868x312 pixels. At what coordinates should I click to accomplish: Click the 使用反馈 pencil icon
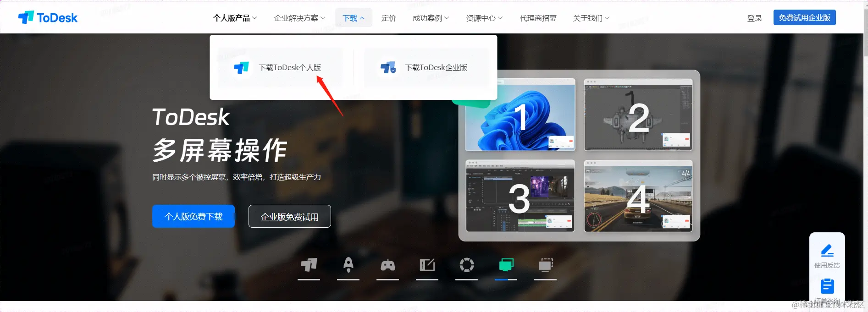pyautogui.click(x=827, y=251)
